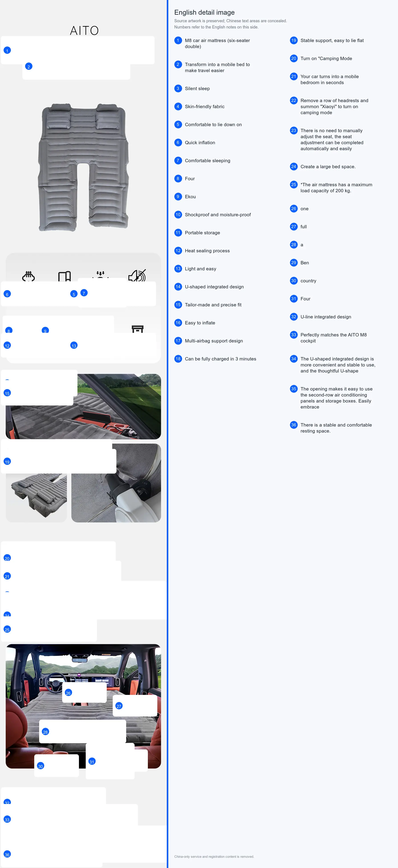The width and height of the screenshot is (398, 868).
Task: Click the hand with rising arrows icon
Action: click(x=29, y=276)
